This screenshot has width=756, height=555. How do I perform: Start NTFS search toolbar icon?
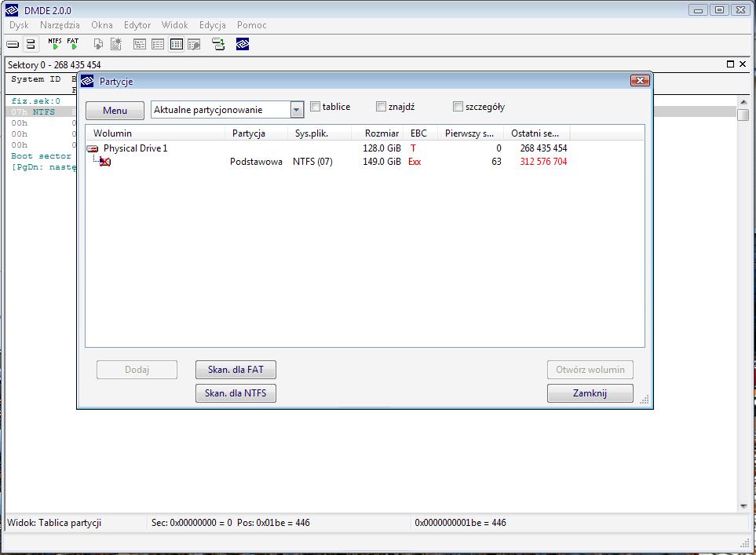click(54, 44)
